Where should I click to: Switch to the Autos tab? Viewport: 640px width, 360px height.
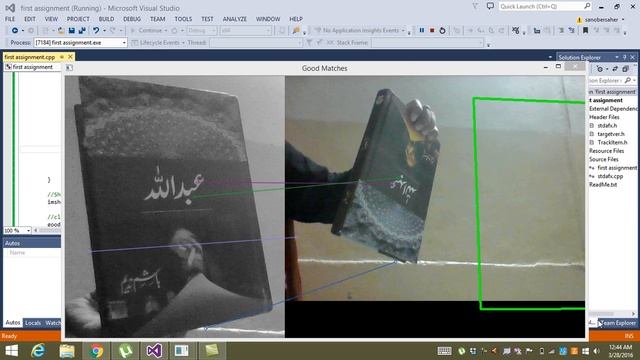tap(13, 323)
